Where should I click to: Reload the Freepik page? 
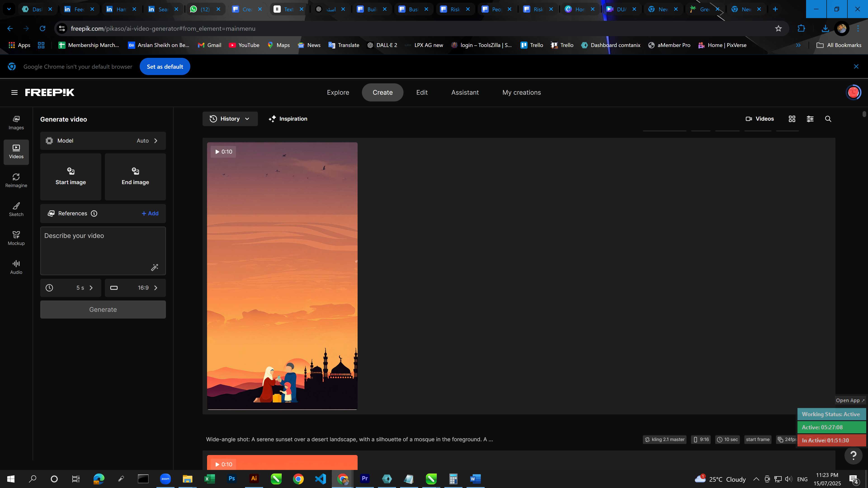click(x=42, y=29)
